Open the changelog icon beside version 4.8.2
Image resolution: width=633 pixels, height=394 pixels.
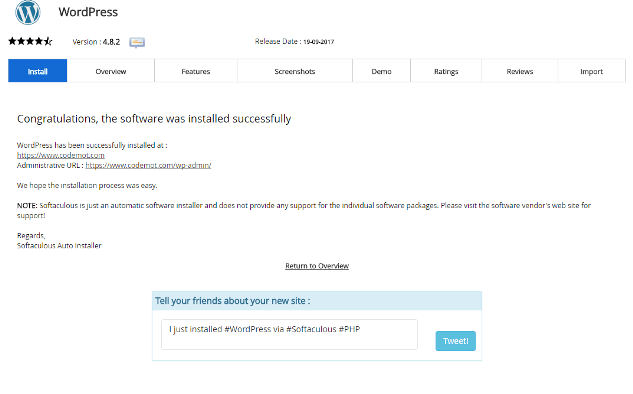137,42
